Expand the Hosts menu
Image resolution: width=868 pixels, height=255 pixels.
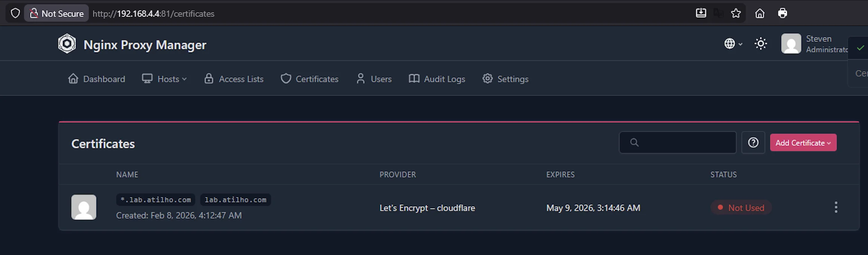[x=164, y=79]
